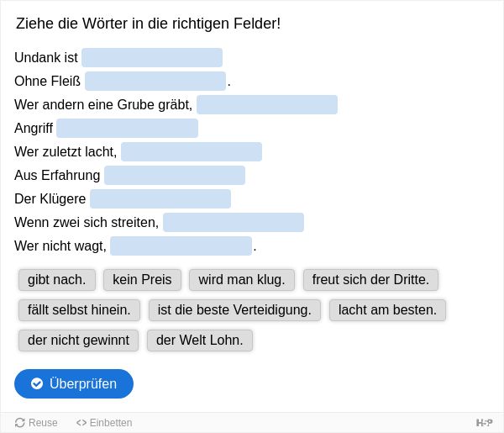Open the Reuse link
The image size is (504, 433).
36,422
